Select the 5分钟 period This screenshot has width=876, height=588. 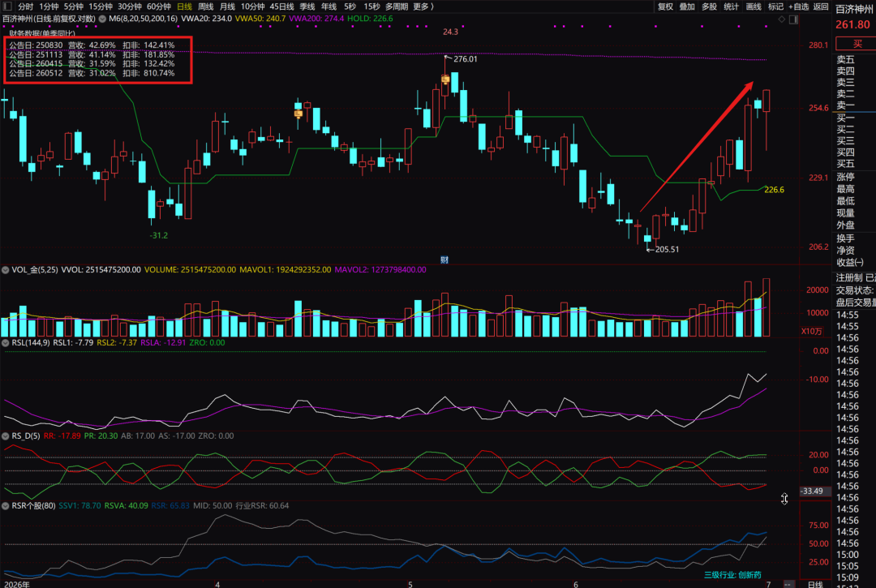click(73, 6)
